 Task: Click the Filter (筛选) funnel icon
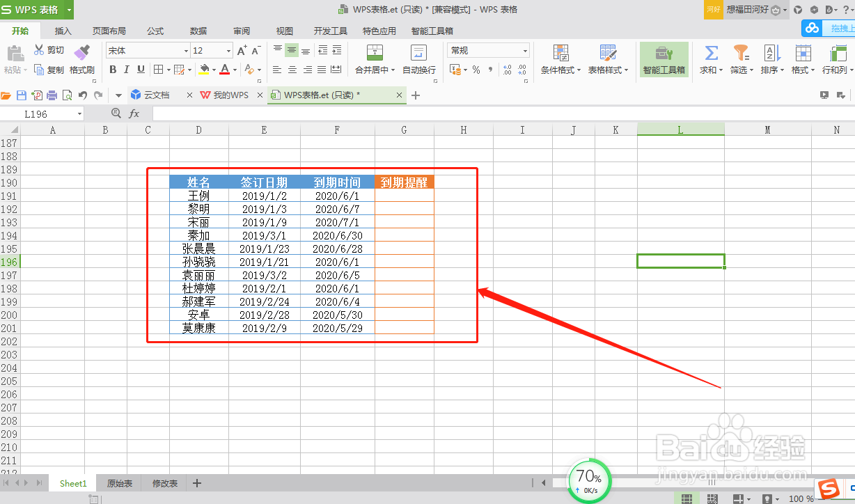point(741,53)
